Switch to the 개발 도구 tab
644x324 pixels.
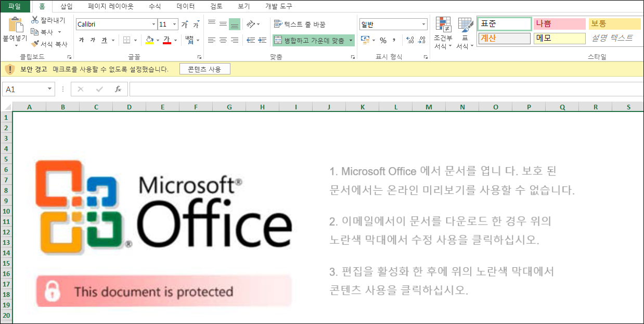tap(278, 6)
